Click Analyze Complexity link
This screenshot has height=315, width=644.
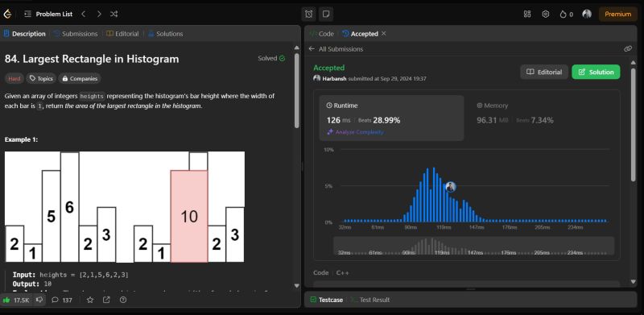355,132
